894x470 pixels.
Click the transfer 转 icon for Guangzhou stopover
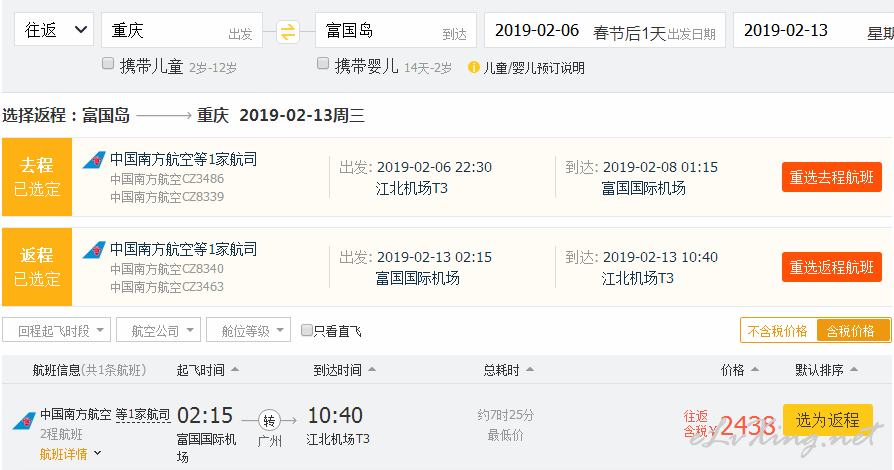(269, 421)
